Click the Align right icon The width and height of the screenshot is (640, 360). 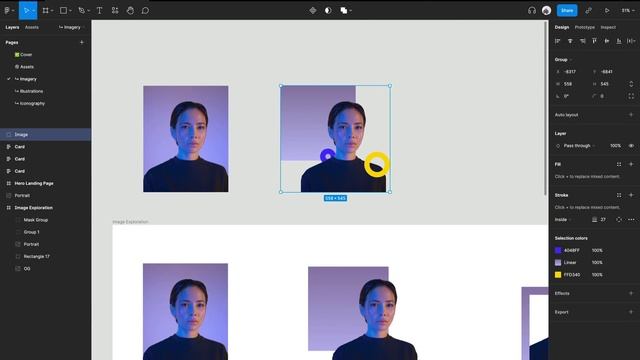582,41
